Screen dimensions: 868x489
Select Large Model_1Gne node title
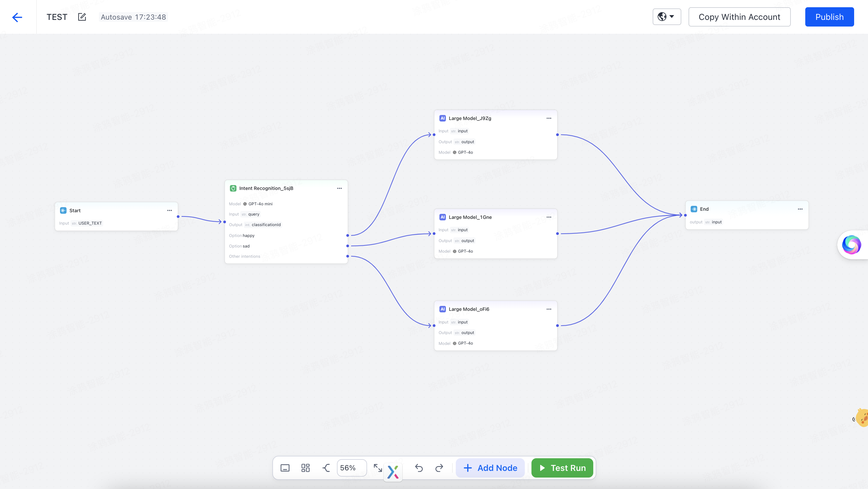[x=470, y=217]
